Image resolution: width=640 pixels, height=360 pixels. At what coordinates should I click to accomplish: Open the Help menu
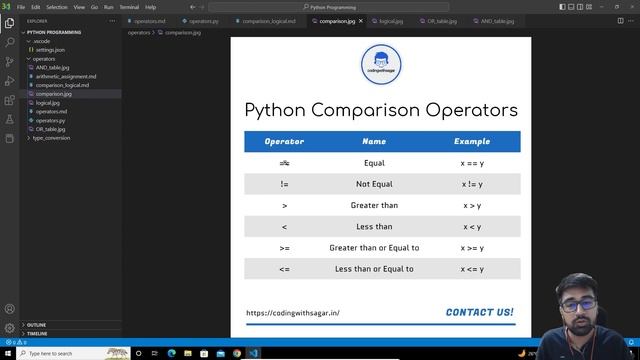pyautogui.click(x=151, y=7)
